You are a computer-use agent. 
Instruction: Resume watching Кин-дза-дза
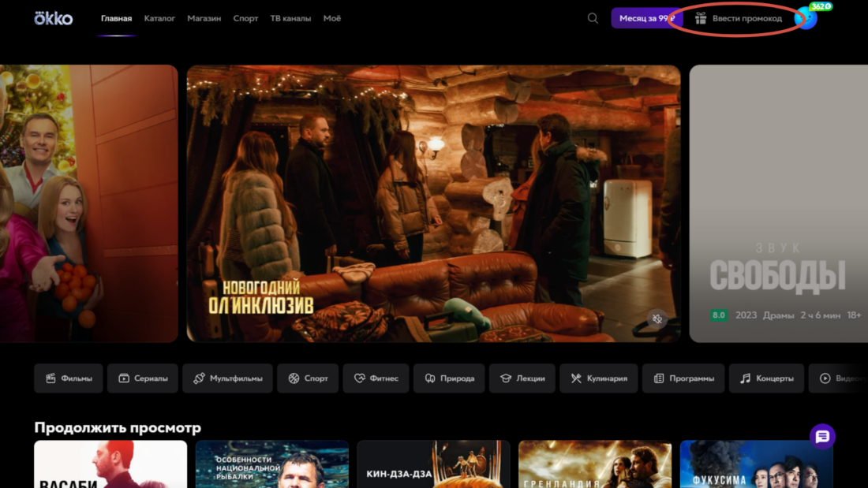pyautogui.click(x=433, y=464)
